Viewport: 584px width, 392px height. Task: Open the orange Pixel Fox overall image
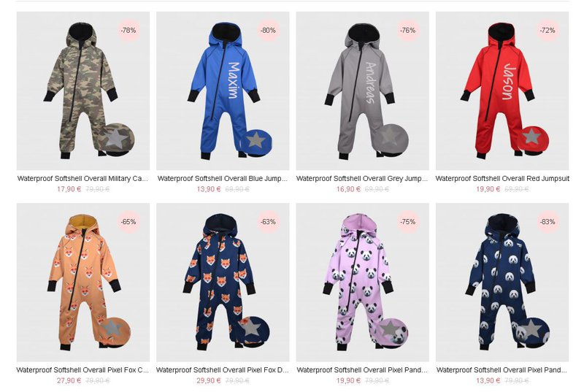click(x=83, y=283)
